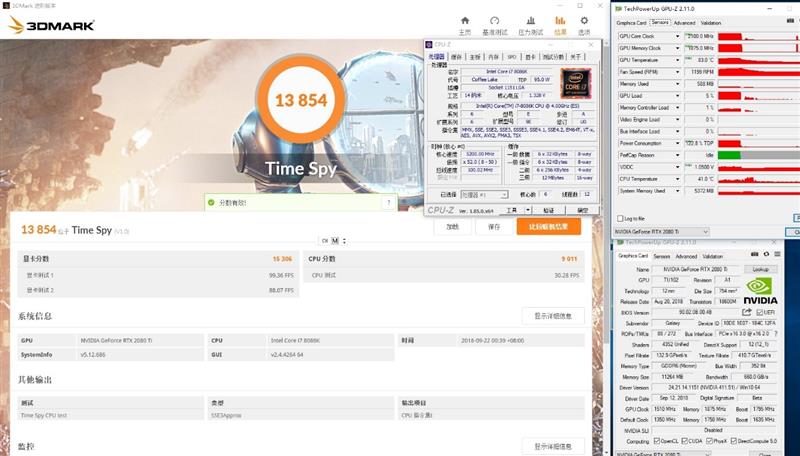
Task: Switch to the Sensors tab in upper GPU-Z window
Action: [x=660, y=22]
